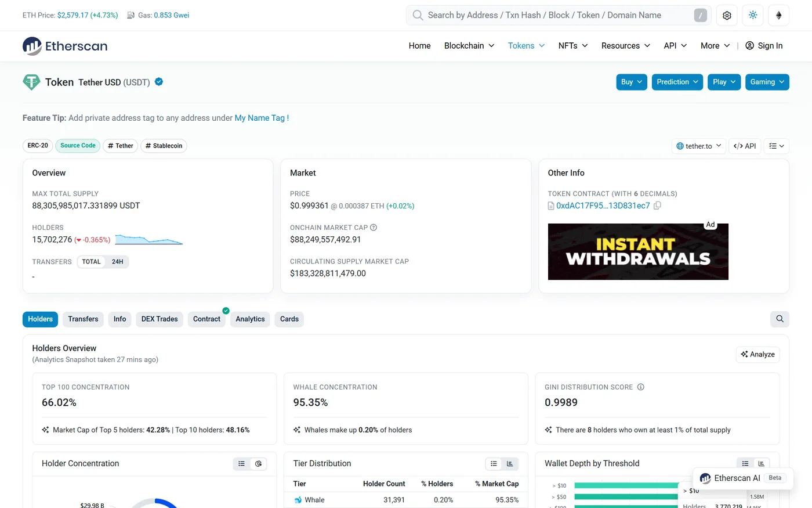Click the Stablecoin hashtag label
The height and width of the screenshot is (508, 812).
click(164, 146)
